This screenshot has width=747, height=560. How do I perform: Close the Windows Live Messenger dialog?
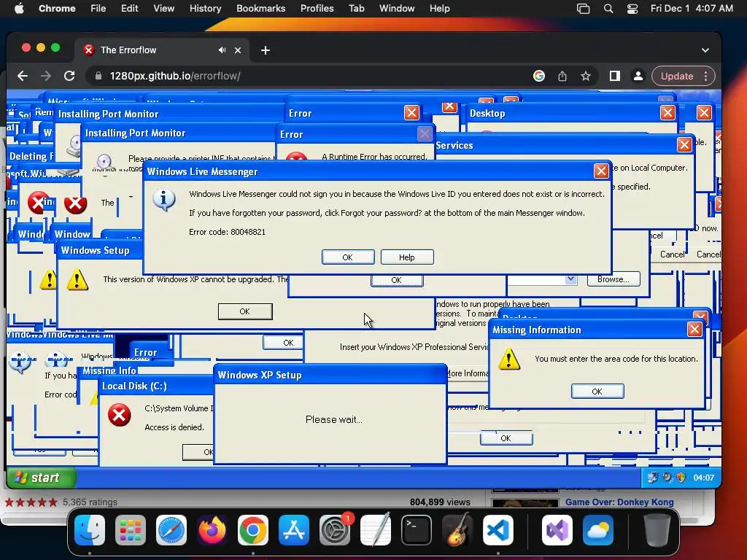tap(601, 171)
